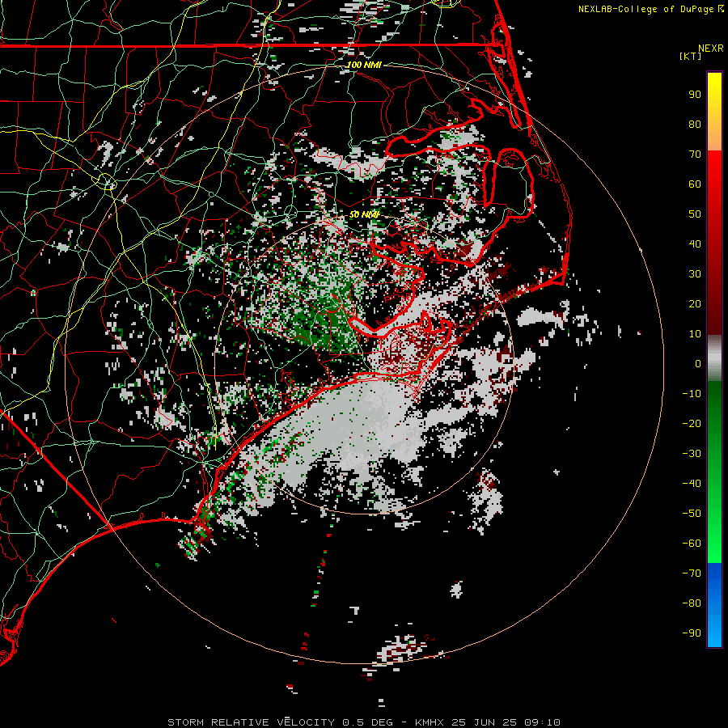Click the KMHX radar site center on the map
This screenshot has height=728, width=728.
tap(364, 364)
